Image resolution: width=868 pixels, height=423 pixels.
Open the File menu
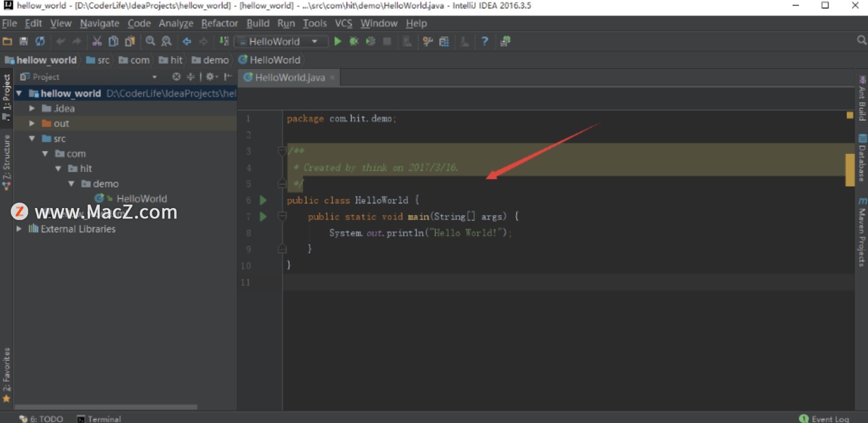pos(9,23)
